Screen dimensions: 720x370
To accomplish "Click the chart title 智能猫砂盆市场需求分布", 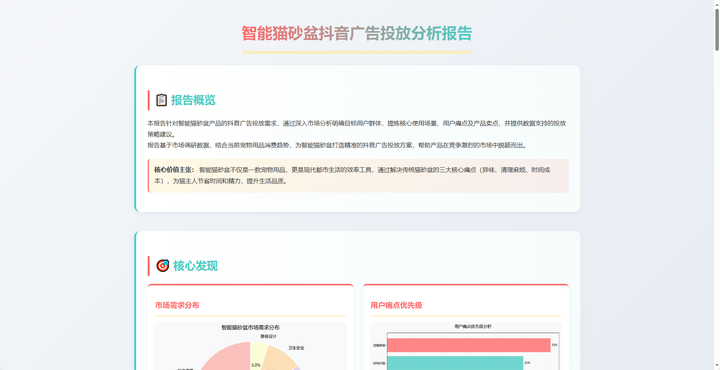I will click(250, 328).
